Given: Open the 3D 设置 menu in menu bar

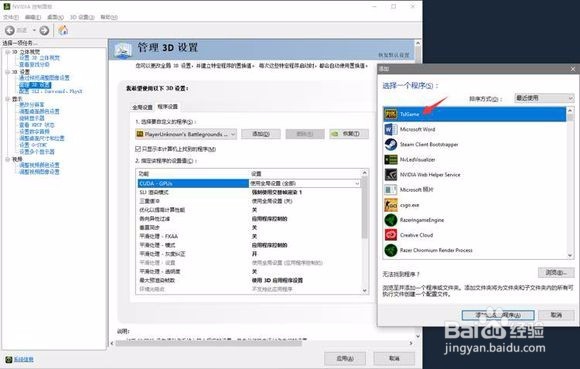Looking at the screenshot, I should click(82, 17).
